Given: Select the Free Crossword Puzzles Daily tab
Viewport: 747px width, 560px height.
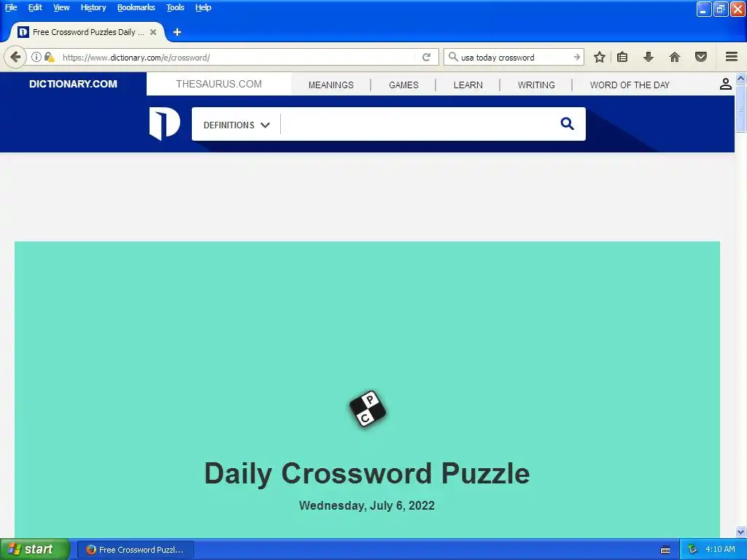Looking at the screenshot, I should click(88, 32).
